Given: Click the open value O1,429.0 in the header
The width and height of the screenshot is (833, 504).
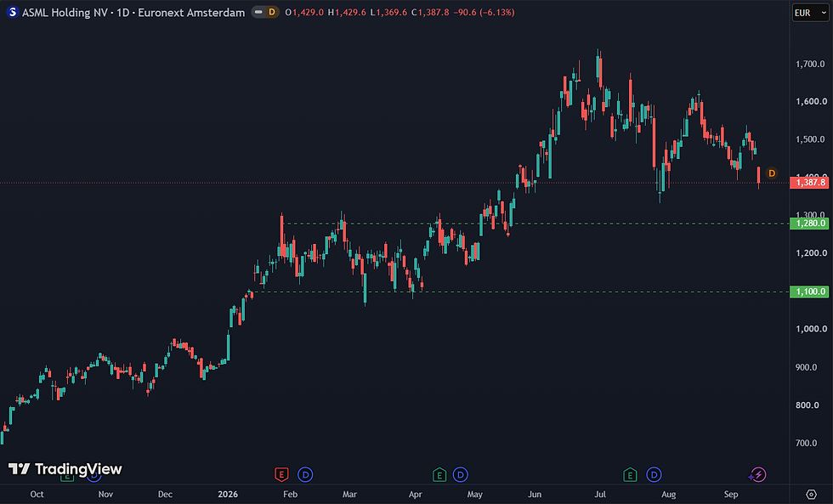Looking at the screenshot, I should coord(304,12).
